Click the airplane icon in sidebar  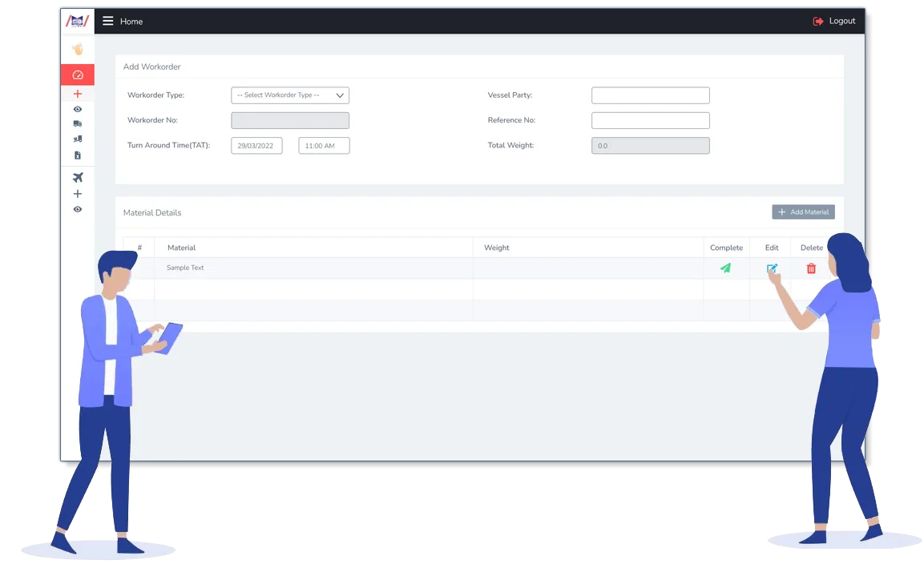(78, 178)
